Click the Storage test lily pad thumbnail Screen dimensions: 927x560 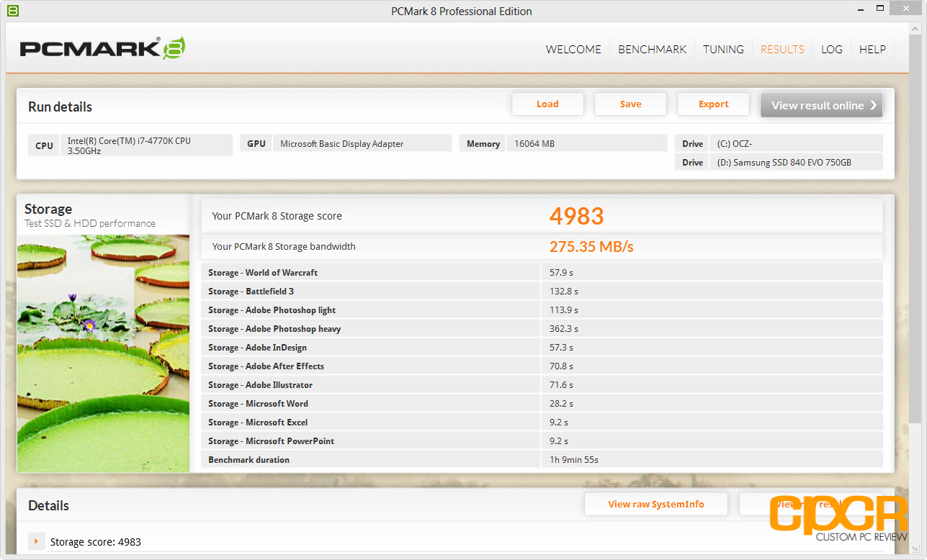[x=104, y=353]
